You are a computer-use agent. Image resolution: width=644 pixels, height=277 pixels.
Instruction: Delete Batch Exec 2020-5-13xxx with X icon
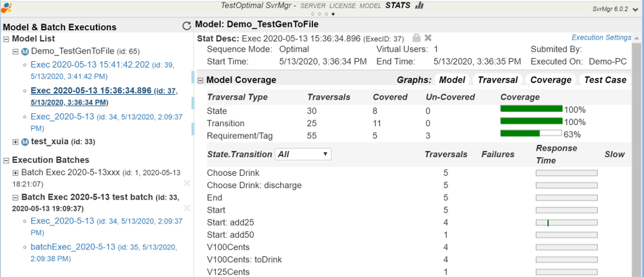click(187, 184)
